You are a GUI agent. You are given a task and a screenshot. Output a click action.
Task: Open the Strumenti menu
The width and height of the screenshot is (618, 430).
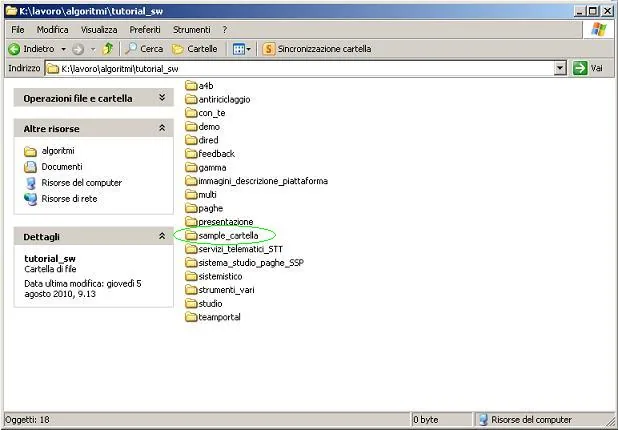[x=192, y=30]
